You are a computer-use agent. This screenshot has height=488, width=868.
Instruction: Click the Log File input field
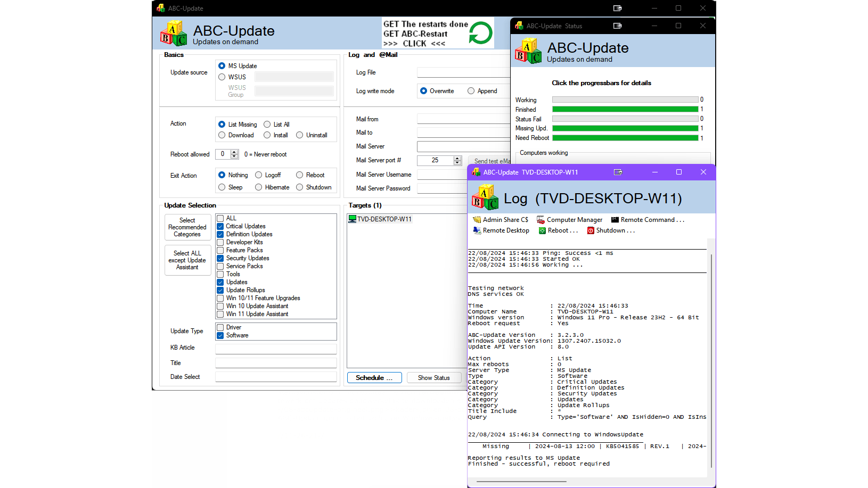463,72
